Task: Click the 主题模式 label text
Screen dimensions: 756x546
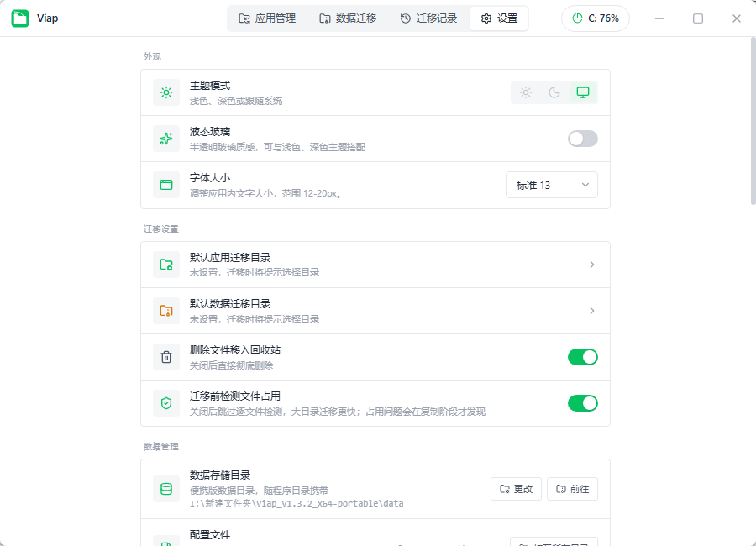Action: click(210, 86)
